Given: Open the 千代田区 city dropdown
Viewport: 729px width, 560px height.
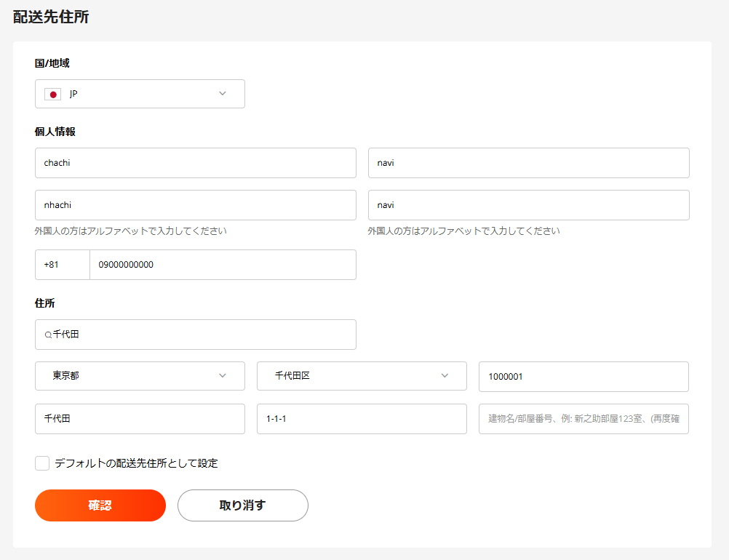Looking at the screenshot, I should coord(362,376).
